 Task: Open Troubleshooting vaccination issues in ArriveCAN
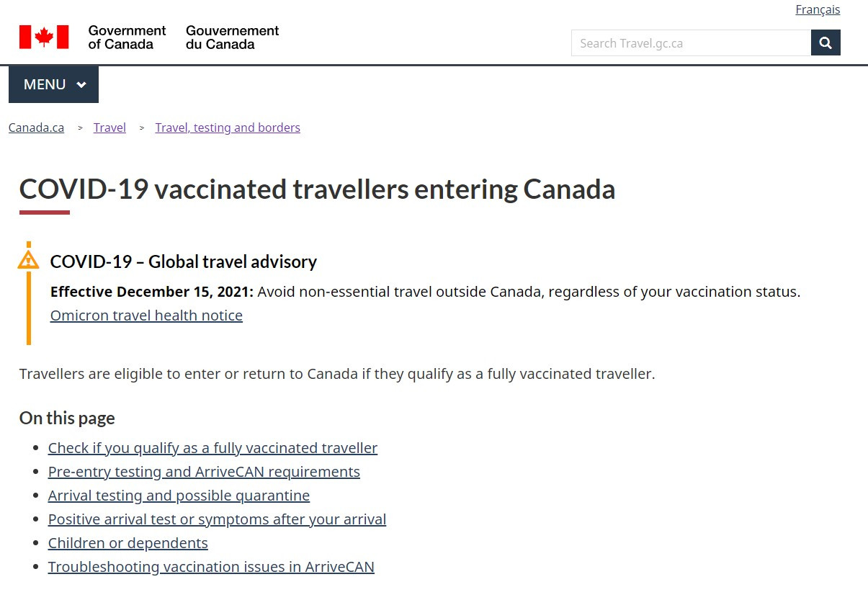click(x=211, y=567)
